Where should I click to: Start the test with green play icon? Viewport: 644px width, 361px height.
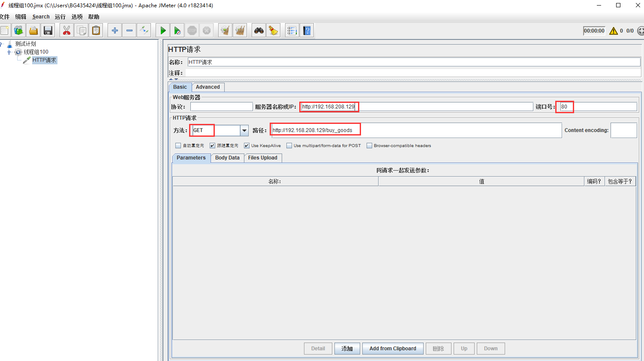[x=163, y=30]
